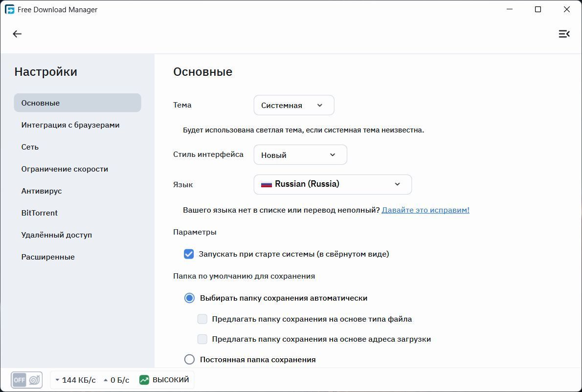This screenshot has height=392, width=582.
Task: Click the green traffic mode chart icon
Action: (144, 380)
